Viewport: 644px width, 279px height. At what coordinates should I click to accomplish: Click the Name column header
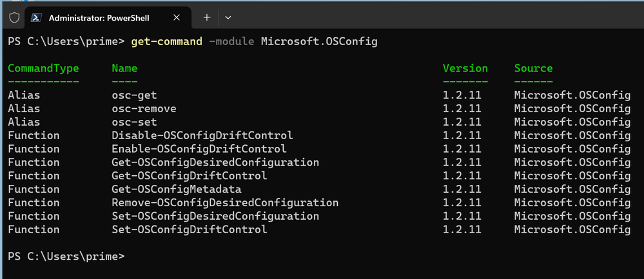(x=124, y=68)
